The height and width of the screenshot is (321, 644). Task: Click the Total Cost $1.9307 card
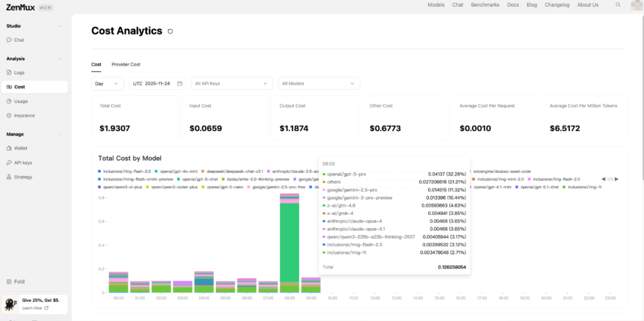[135, 118]
